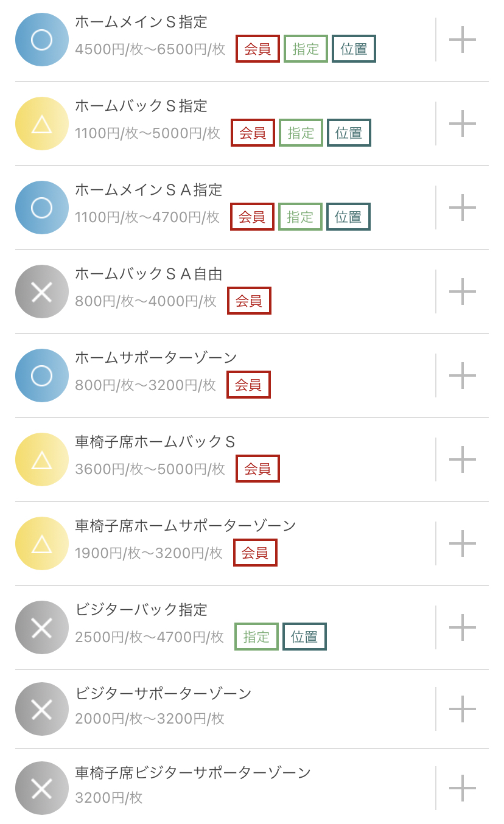Viewport: 504px width, 824px height.
Task: Click the yellow triangle icon for ホームバックＳ指定
Action: click(41, 124)
